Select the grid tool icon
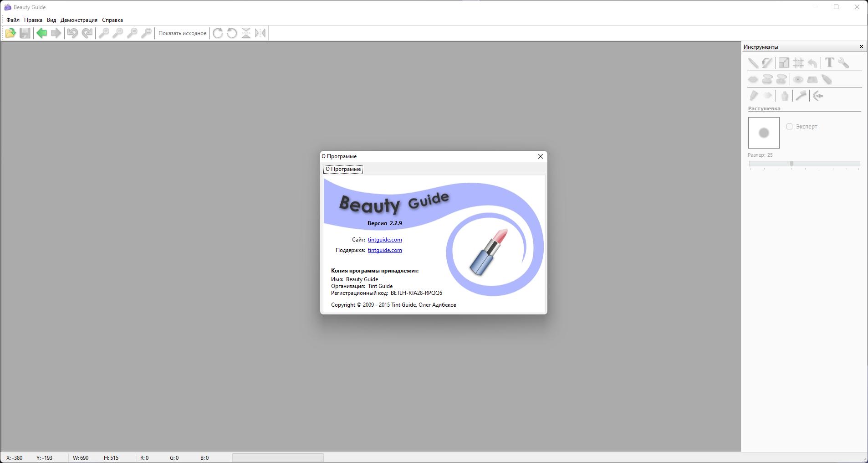 798,63
